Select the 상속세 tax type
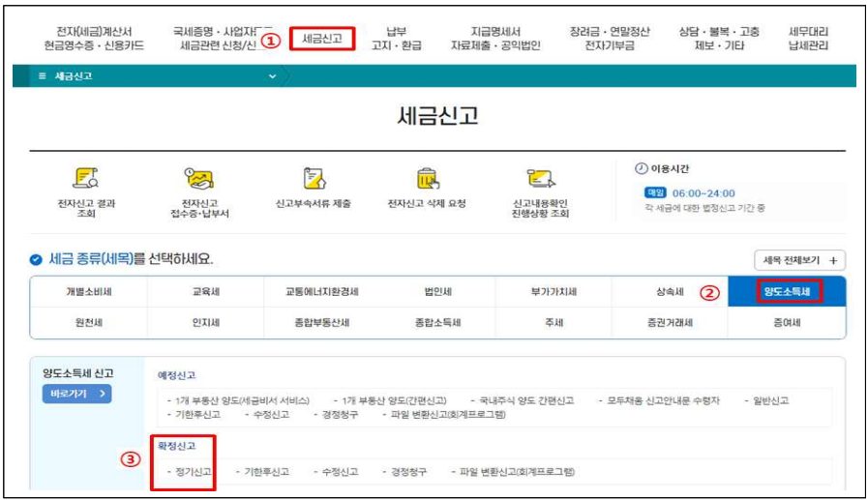Viewport: 868px width, 500px height. click(x=670, y=291)
